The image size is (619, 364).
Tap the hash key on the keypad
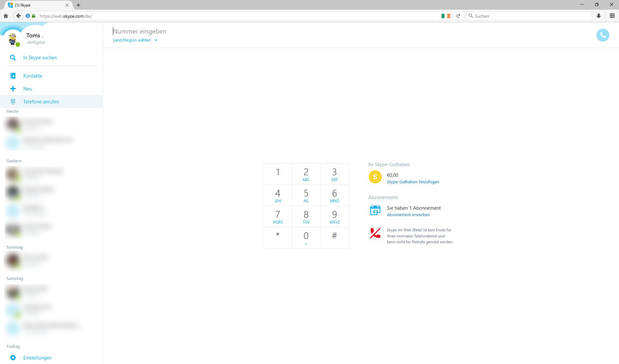[334, 238]
